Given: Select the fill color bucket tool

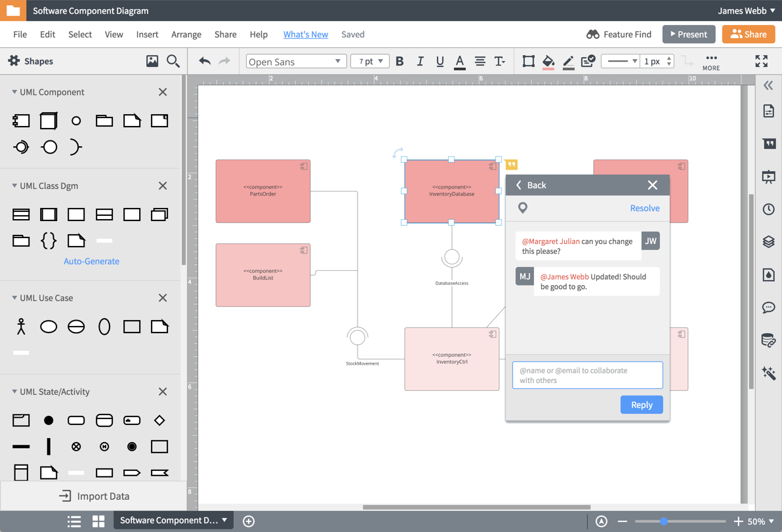Looking at the screenshot, I should 548,61.
